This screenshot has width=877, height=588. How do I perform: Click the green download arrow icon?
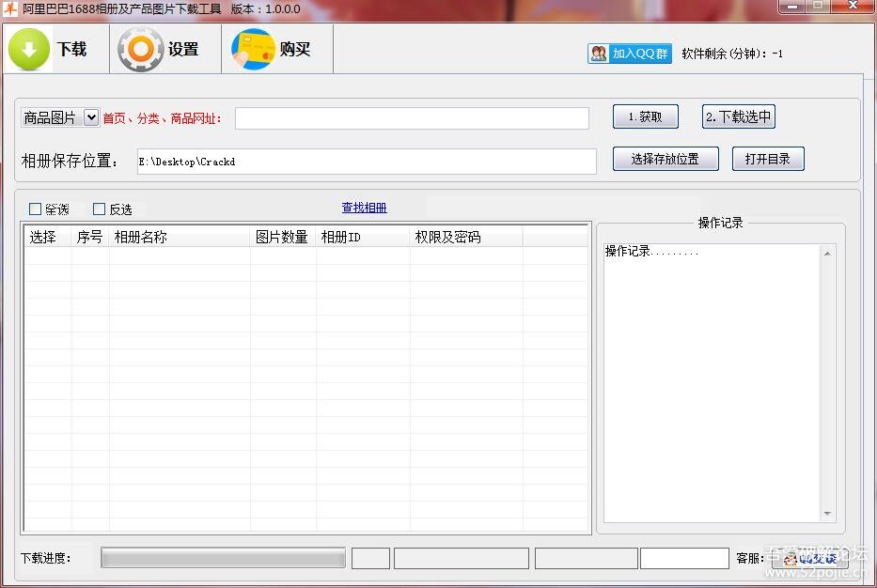(x=29, y=49)
